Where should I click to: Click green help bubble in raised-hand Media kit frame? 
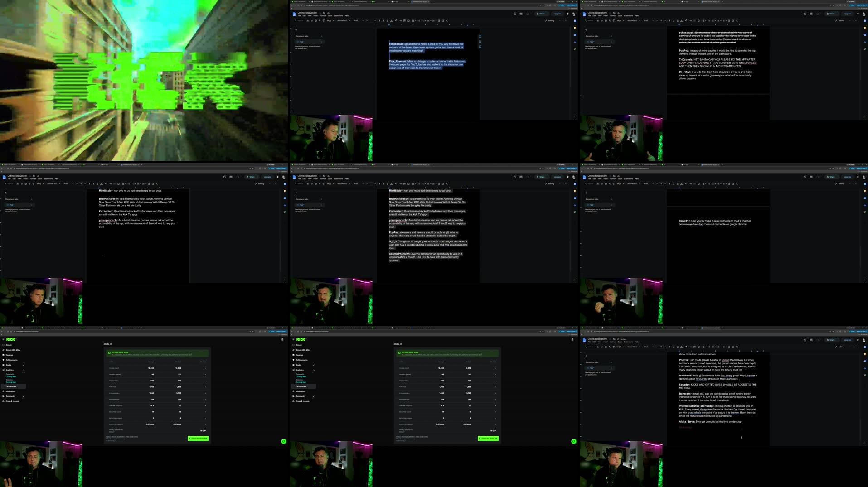pos(284,441)
